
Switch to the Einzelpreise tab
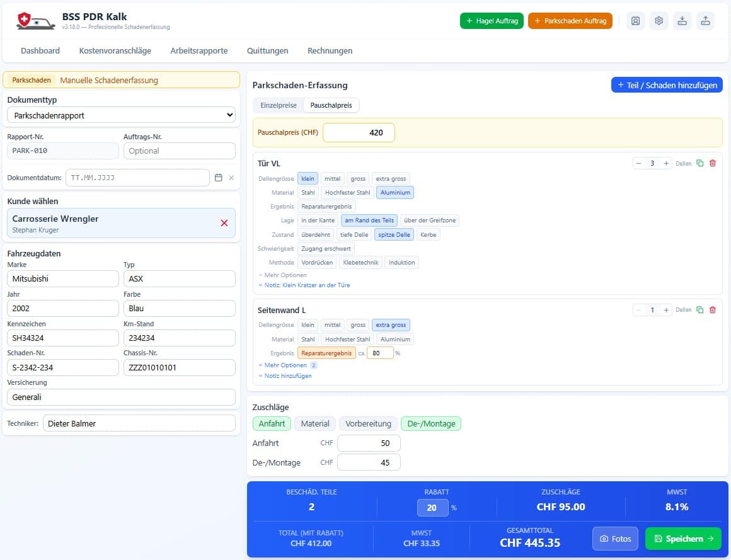279,105
